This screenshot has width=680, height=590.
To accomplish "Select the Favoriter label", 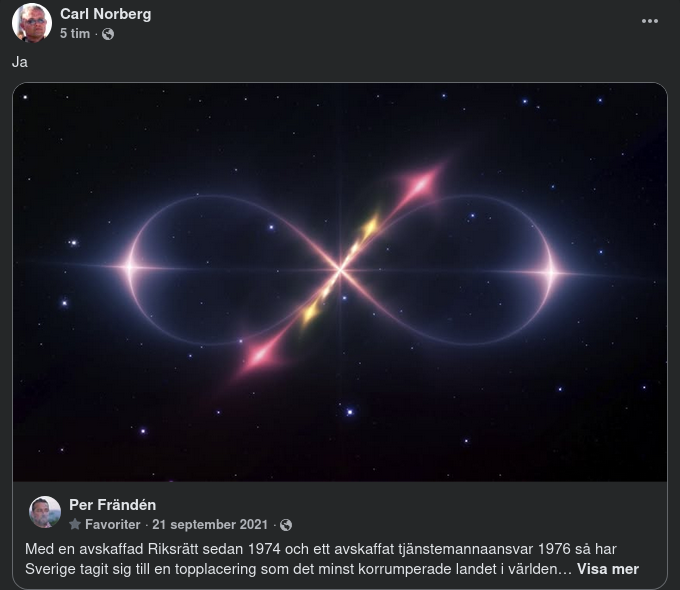I will point(112,524).
